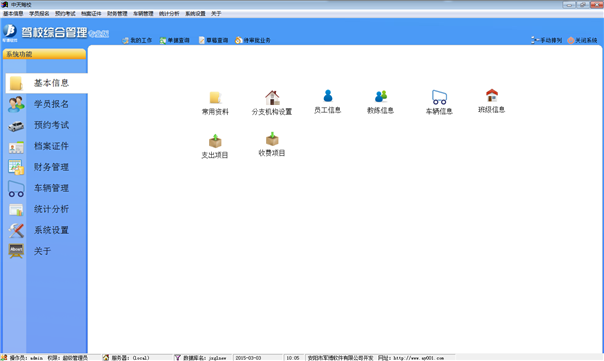Open the 常用资料 icon
Viewport: 604px width, 361px height.
(215, 98)
